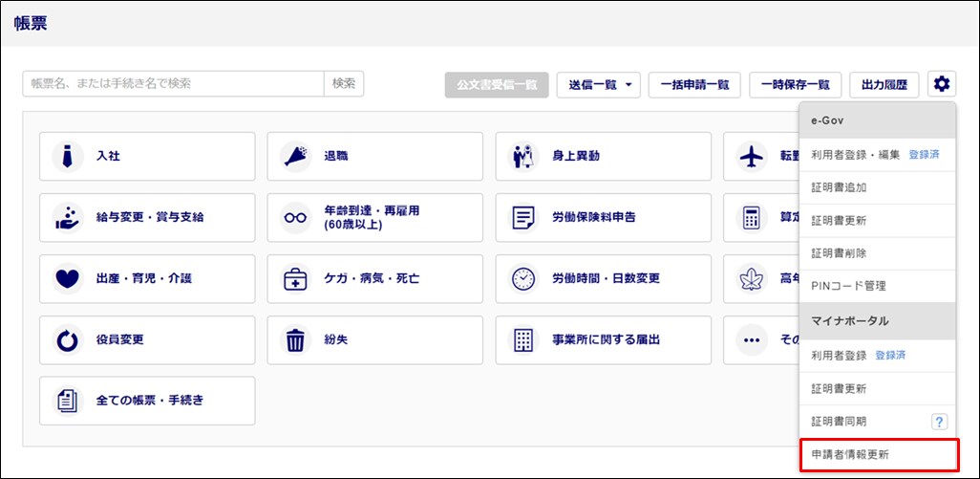Click the necktie icon for 入社
The height and width of the screenshot is (479, 980).
63,157
